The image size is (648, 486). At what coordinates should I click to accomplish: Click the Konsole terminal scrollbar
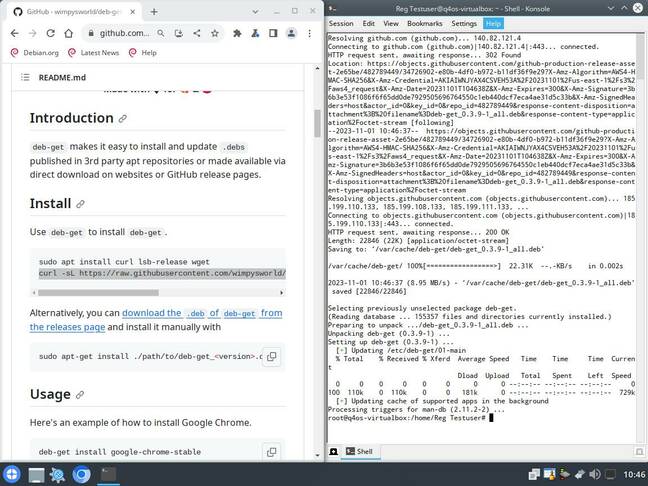click(640, 56)
